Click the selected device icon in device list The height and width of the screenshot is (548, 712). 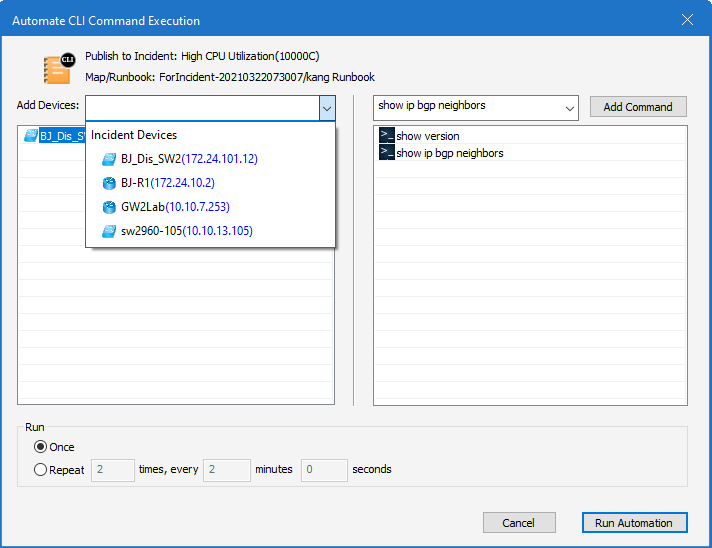tap(31, 136)
